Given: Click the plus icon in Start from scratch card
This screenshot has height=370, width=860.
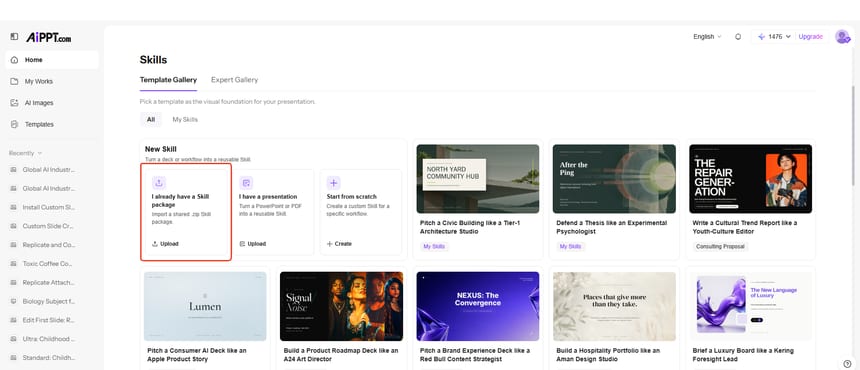Looking at the screenshot, I should (333, 183).
